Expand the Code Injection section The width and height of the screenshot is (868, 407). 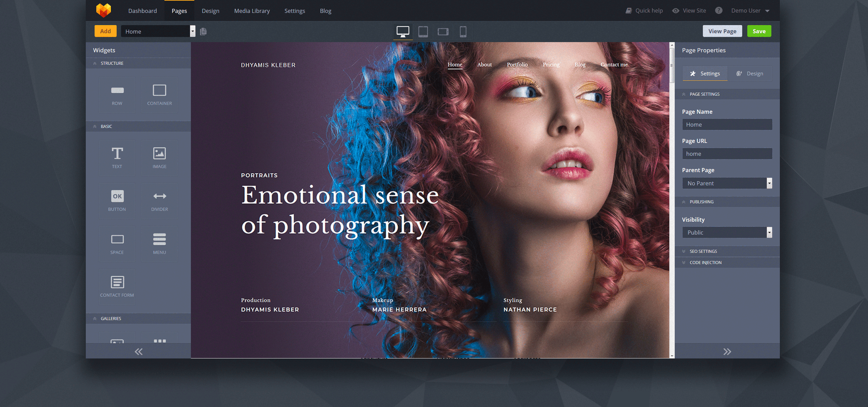pos(727,263)
